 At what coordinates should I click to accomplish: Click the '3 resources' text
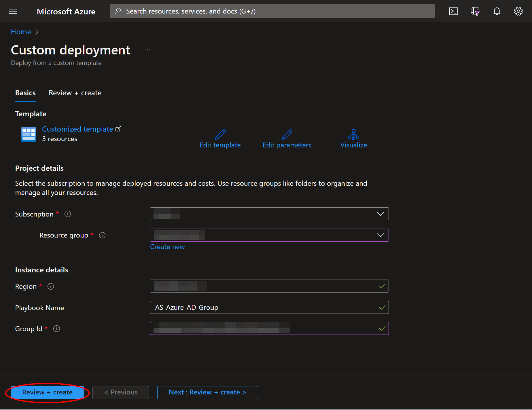60,139
